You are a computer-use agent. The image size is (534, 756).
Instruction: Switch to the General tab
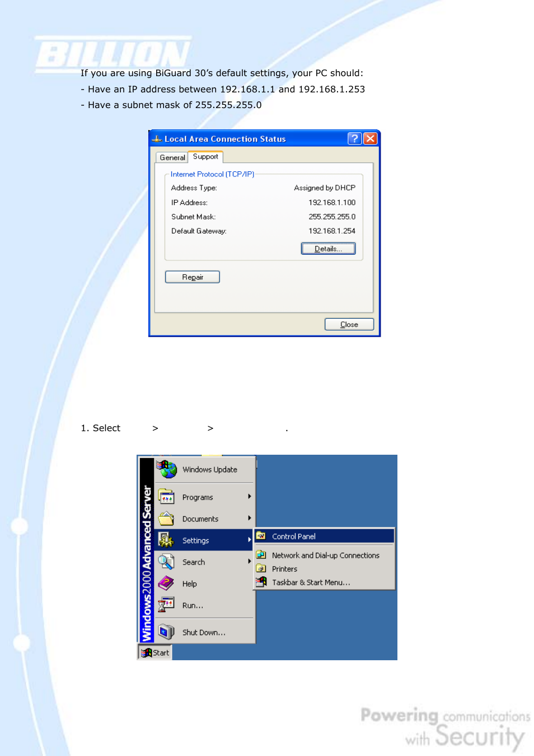pyautogui.click(x=171, y=157)
